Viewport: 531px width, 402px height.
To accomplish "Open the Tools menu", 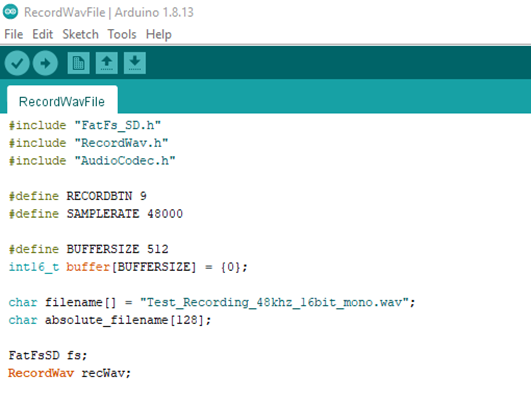I will 122,34.
